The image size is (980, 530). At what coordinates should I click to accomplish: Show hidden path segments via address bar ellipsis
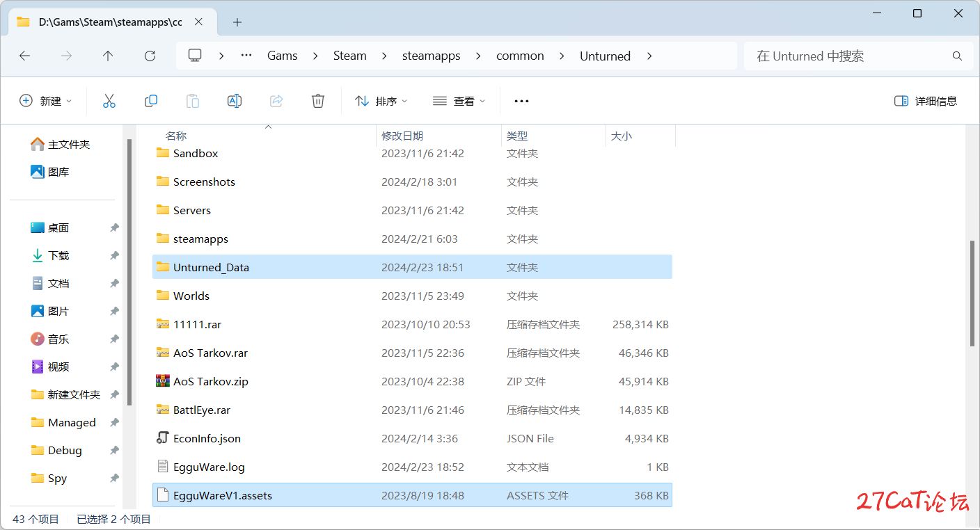[246, 56]
